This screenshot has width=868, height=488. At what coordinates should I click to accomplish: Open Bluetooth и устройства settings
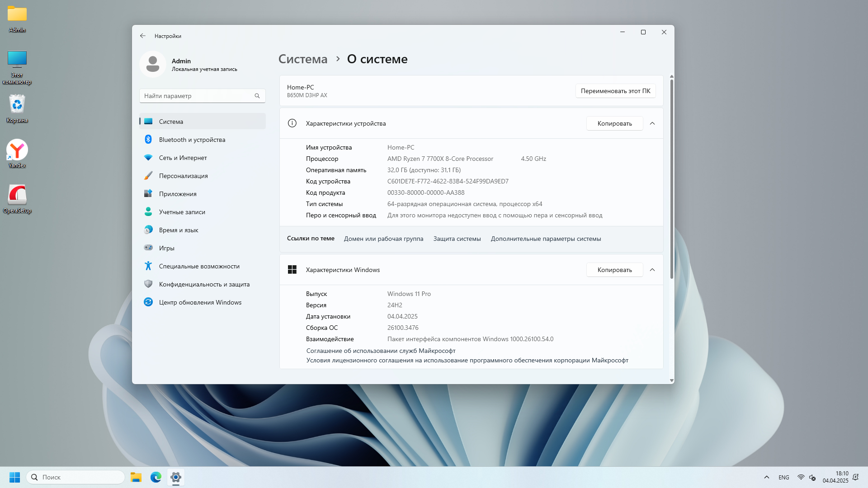point(192,140)
